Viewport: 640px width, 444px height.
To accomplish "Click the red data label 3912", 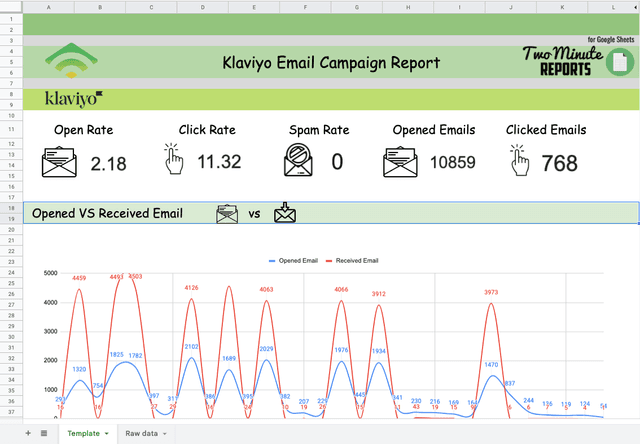I will click(379, 294).
